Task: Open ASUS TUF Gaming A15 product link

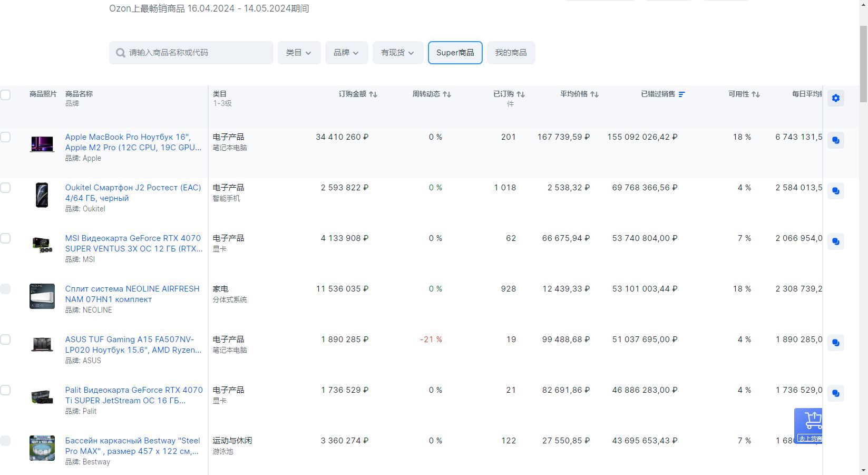Action: (x=133, y=345)
